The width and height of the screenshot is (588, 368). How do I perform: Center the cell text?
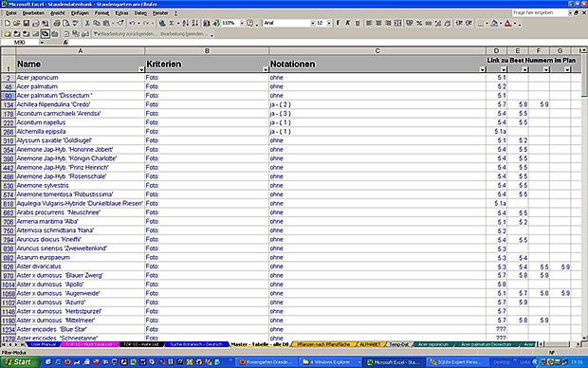pos(378,24)
